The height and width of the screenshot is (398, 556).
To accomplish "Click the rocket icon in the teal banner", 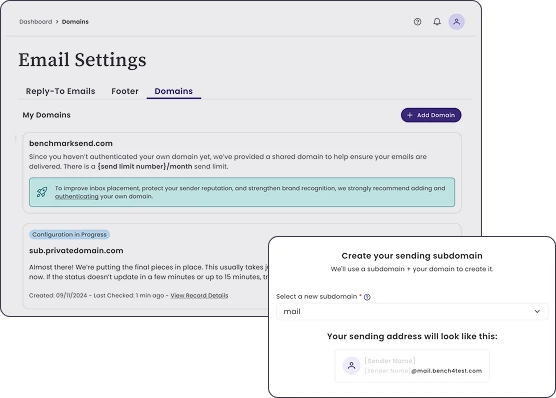I will pos(42,192).
